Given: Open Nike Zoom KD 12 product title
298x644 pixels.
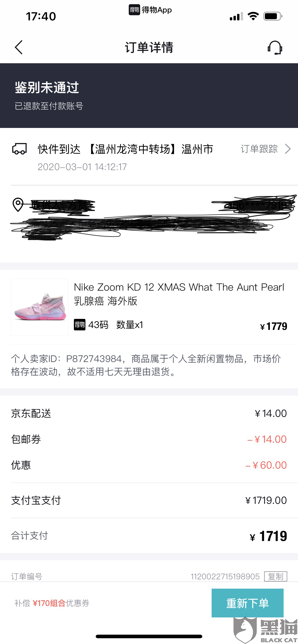Looking at the screenshot, I should 179,294.
